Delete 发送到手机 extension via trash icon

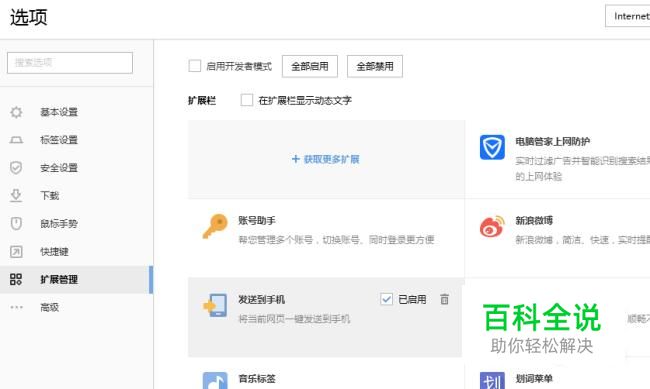444,299
